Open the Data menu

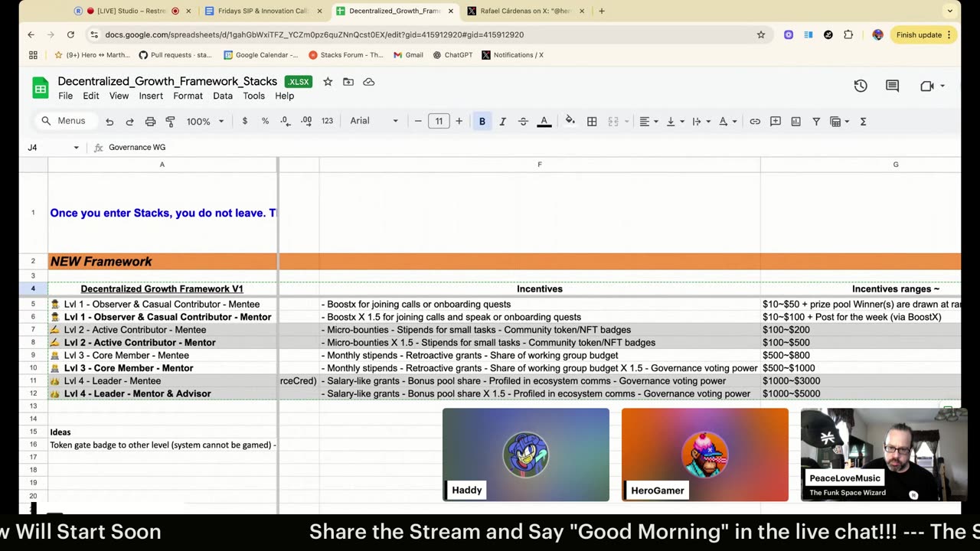(223, 96)
